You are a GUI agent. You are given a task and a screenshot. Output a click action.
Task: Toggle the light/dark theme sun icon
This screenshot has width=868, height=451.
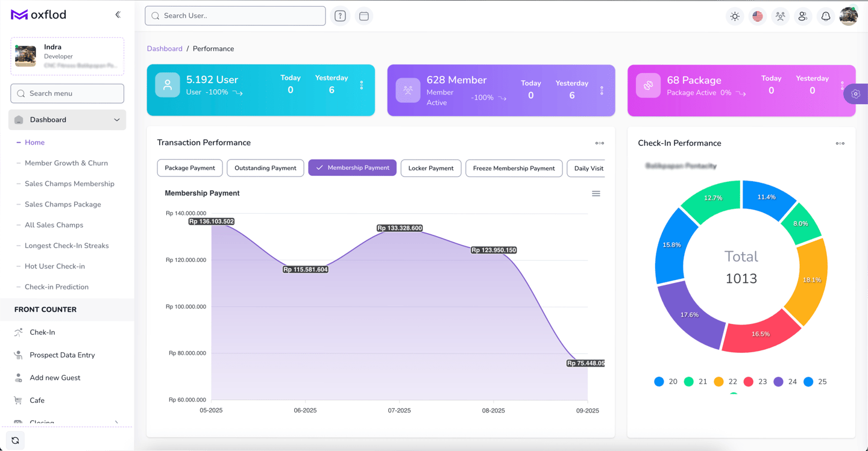(735, 17)
